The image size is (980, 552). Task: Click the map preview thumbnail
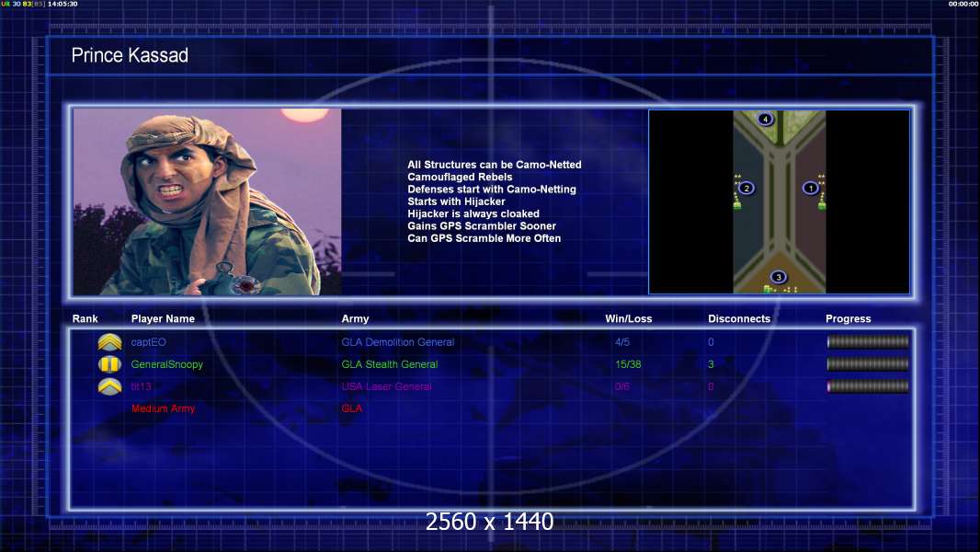tap(780, 201)
